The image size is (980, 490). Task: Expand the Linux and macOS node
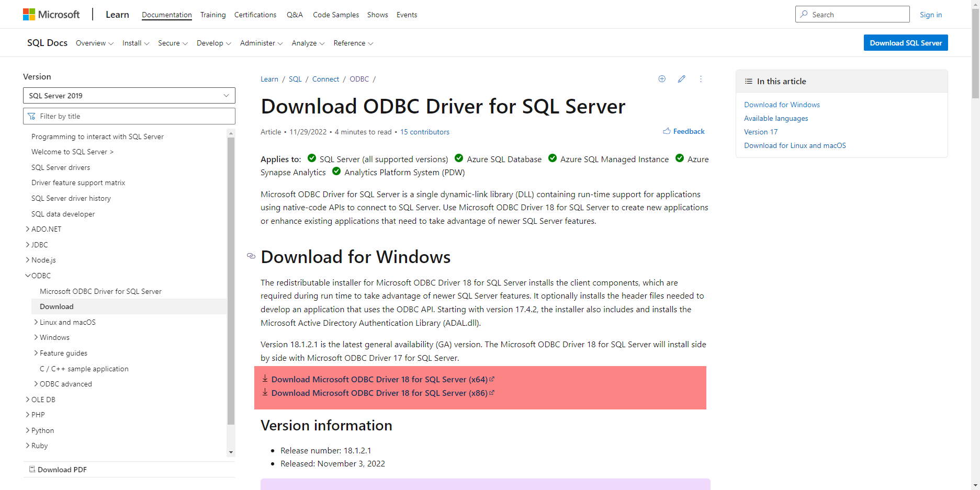click(x=36, y=322)
